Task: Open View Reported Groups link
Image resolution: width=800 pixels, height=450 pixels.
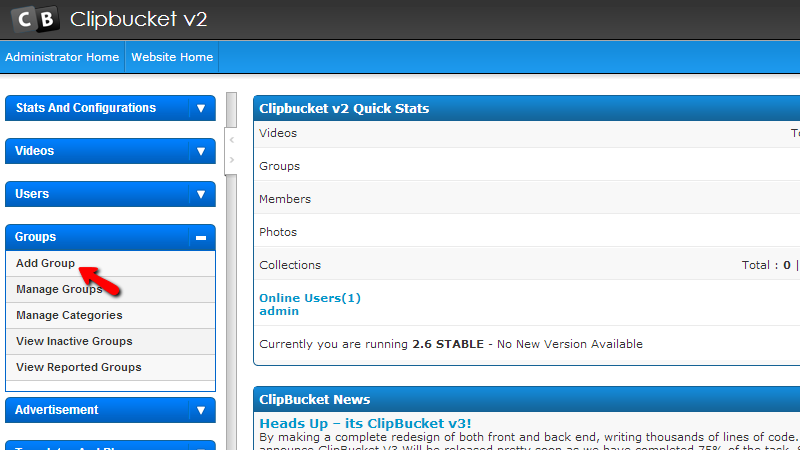Action: (x=79, y=367)
